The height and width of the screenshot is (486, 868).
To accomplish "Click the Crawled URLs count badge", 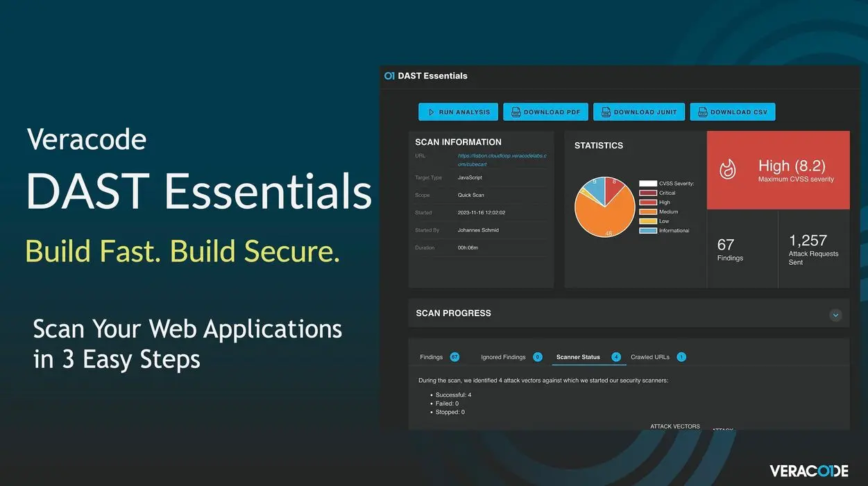I will tap(681, 357).
